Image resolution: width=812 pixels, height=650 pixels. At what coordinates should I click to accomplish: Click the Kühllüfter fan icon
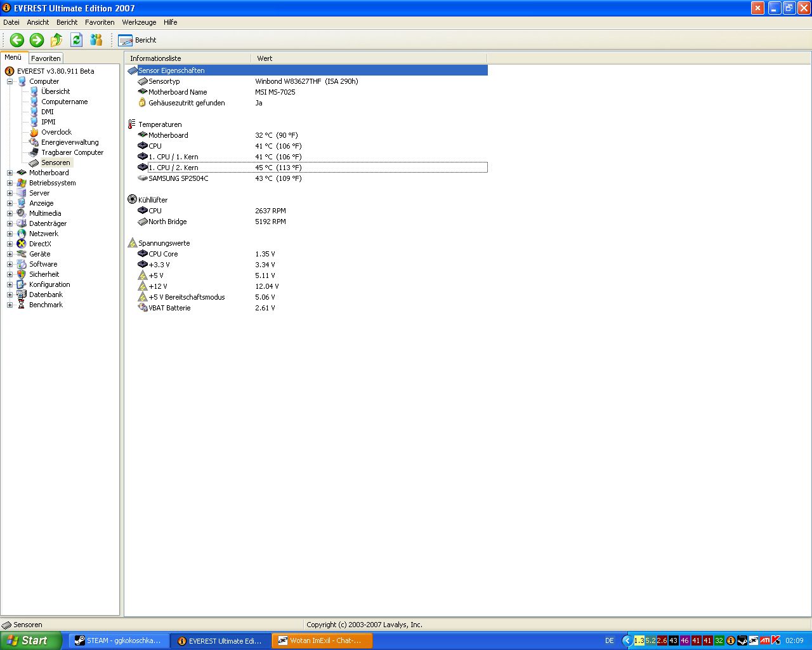tap(132, 200)
